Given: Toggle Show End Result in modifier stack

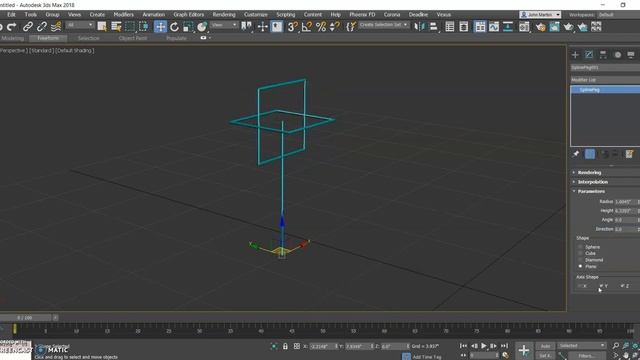Looking at the screenshot, I should (590, 154).
